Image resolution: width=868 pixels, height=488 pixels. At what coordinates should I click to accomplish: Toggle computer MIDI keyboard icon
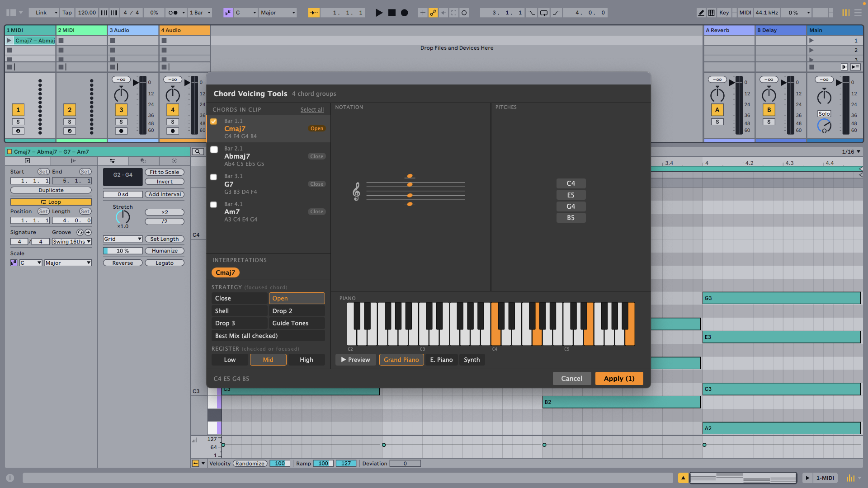click(711, 13)
